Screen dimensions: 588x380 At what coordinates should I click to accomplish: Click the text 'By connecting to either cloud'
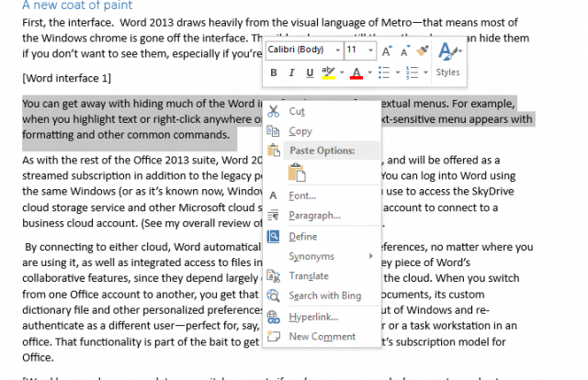coord(96,247)
